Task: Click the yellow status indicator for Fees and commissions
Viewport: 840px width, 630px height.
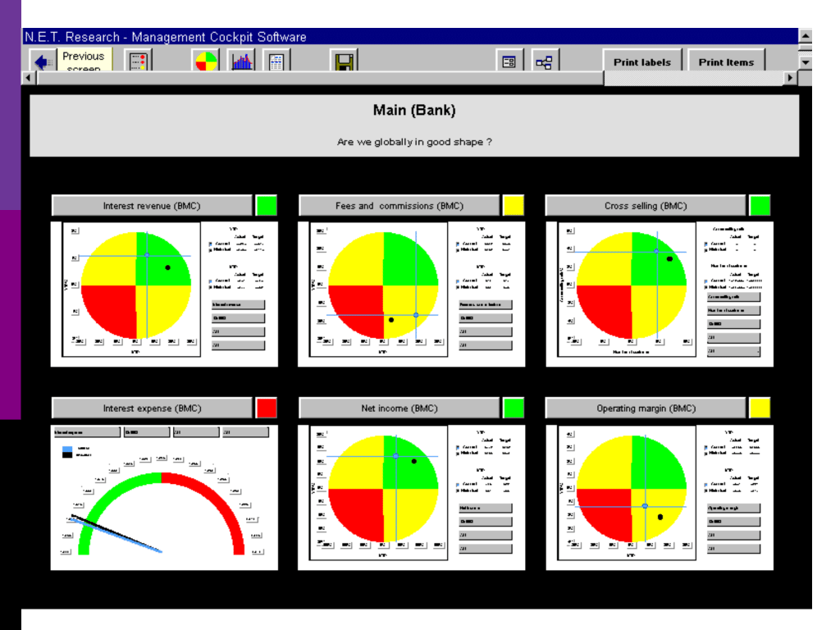Action: [514, 206]
